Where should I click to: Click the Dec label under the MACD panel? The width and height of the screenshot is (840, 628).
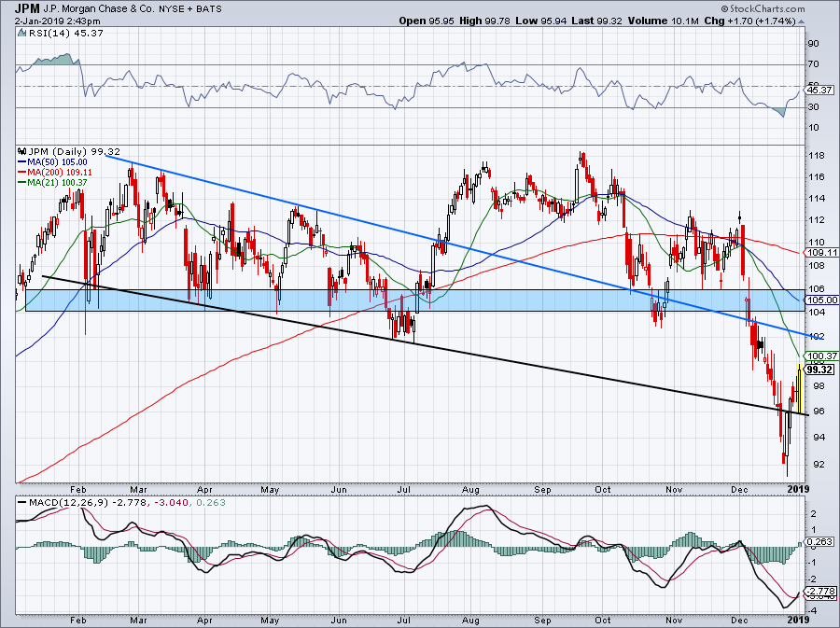point(739,620)
